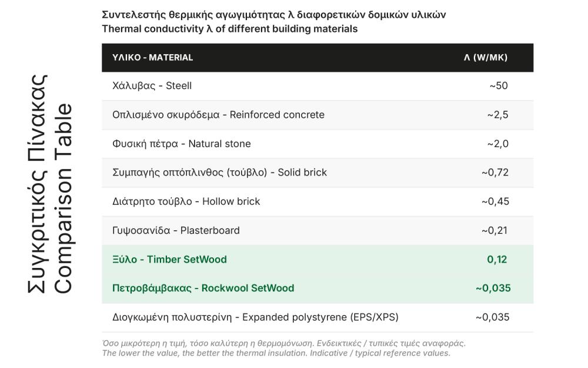Click the Thermal conductivity English title
The height and width of the screenshot is (368, 588).
tap(229, 29)
